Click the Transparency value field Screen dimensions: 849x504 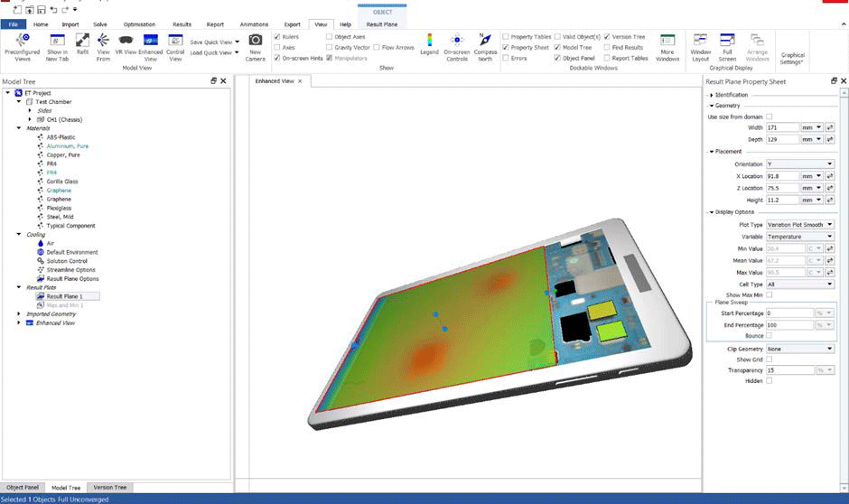pyautogui.click(x=790, y=370)
